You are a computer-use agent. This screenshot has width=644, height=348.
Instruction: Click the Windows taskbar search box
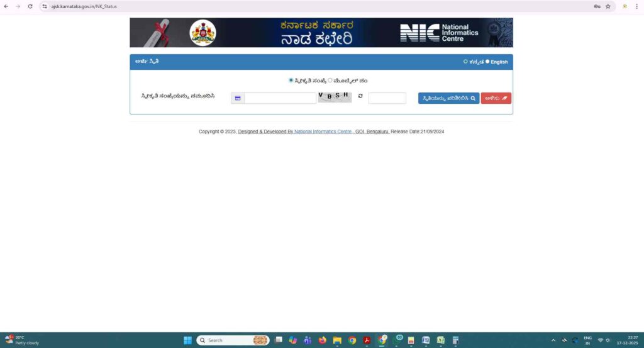[233, 340]
